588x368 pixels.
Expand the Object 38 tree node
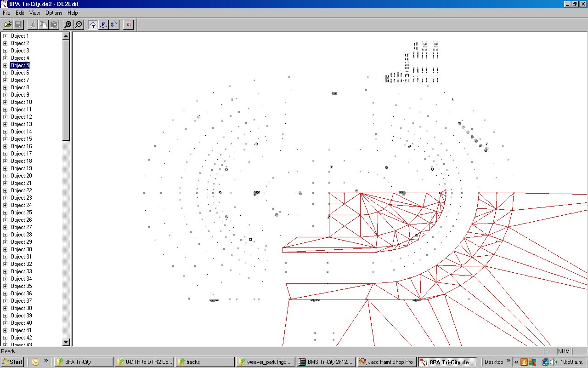click(6, 308)
